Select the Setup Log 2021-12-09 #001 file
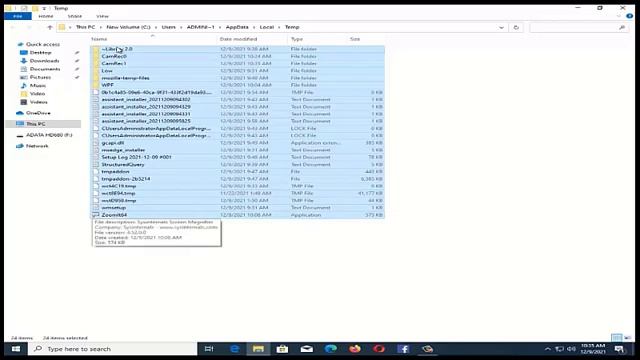Viewport: 640px width, 360px height. (x=136, y=157)
